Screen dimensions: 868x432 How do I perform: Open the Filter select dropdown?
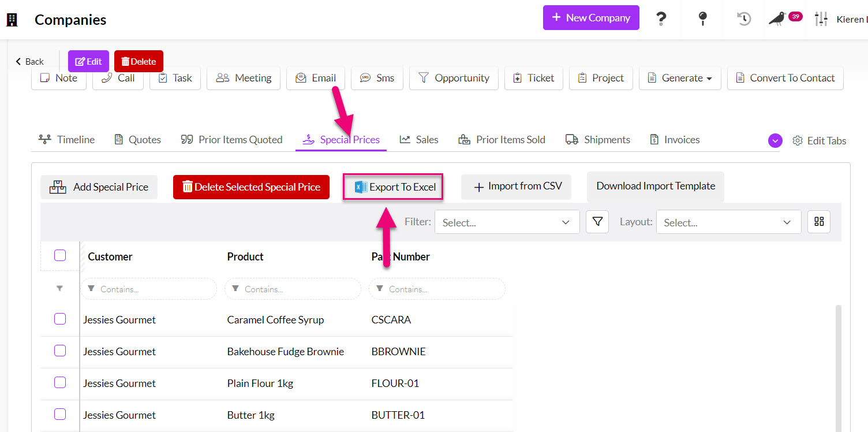coord(507,222)
